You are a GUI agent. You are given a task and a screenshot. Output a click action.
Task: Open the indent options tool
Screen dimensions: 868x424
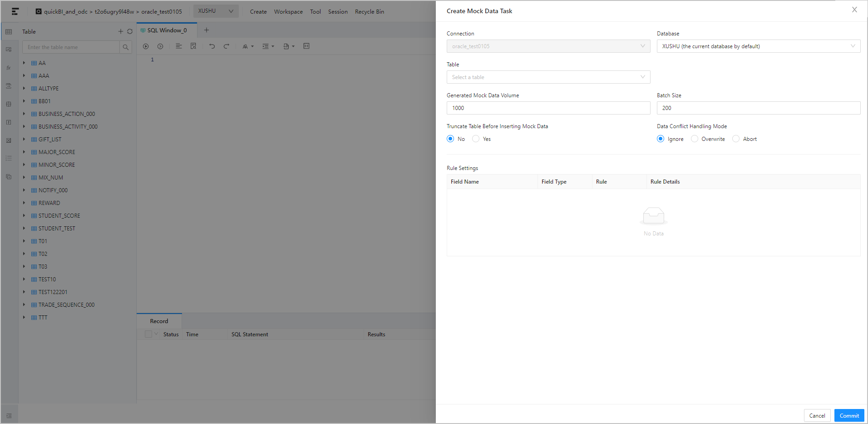click(268, 46)
